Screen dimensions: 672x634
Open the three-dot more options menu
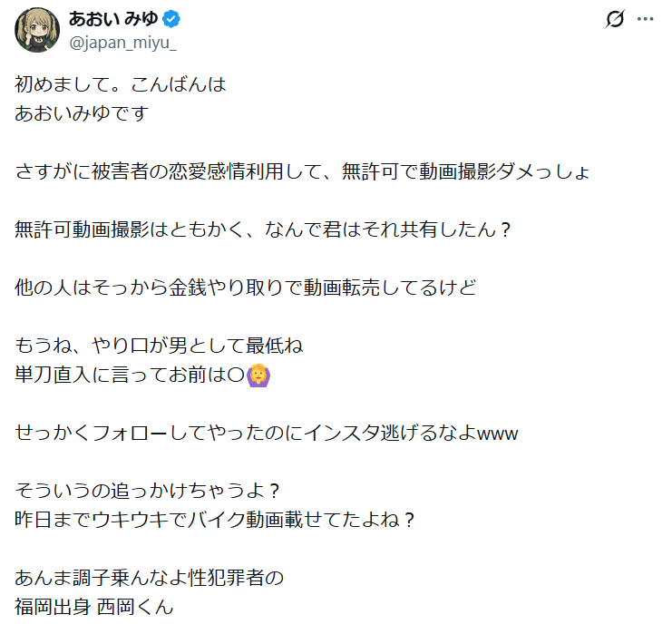point(645,20)
